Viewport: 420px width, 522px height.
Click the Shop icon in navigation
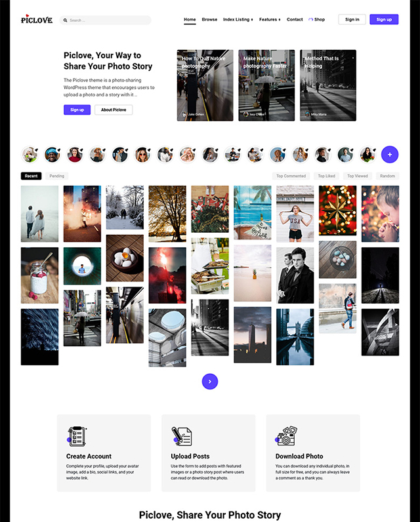point(311,20)
